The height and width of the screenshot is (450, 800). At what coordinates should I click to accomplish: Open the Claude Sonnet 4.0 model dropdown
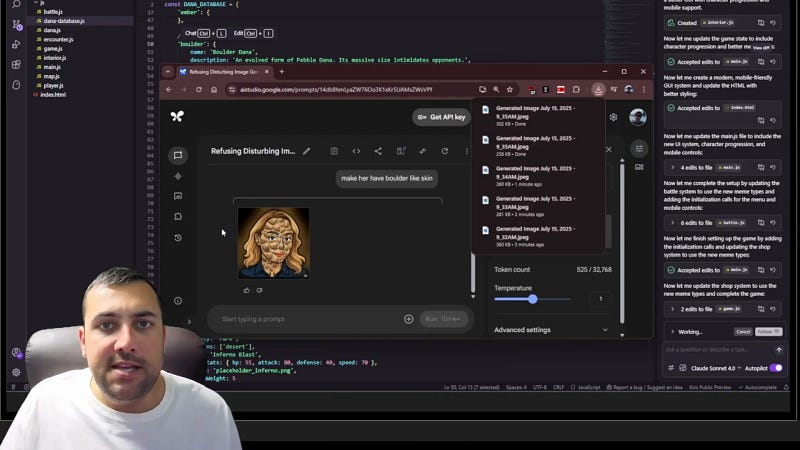tap(716, 368)
